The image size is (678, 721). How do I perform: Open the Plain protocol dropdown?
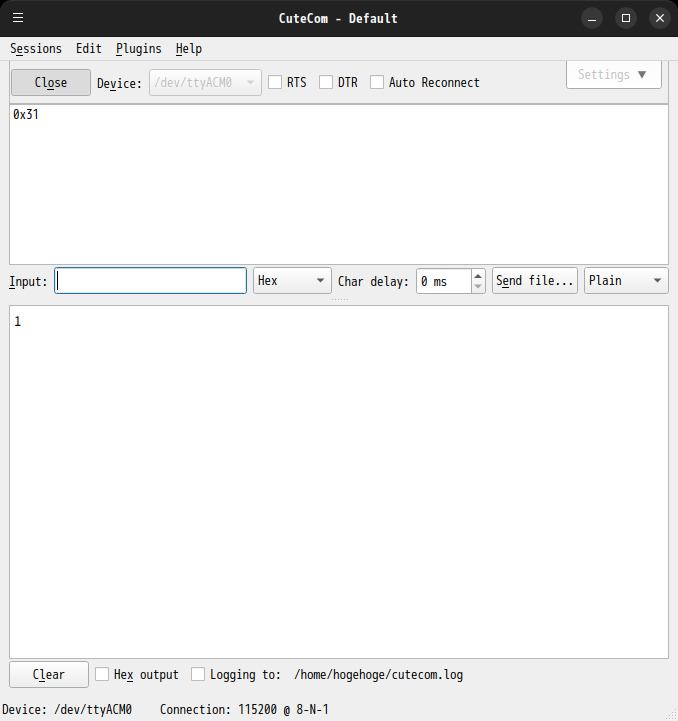coord(626,281)
